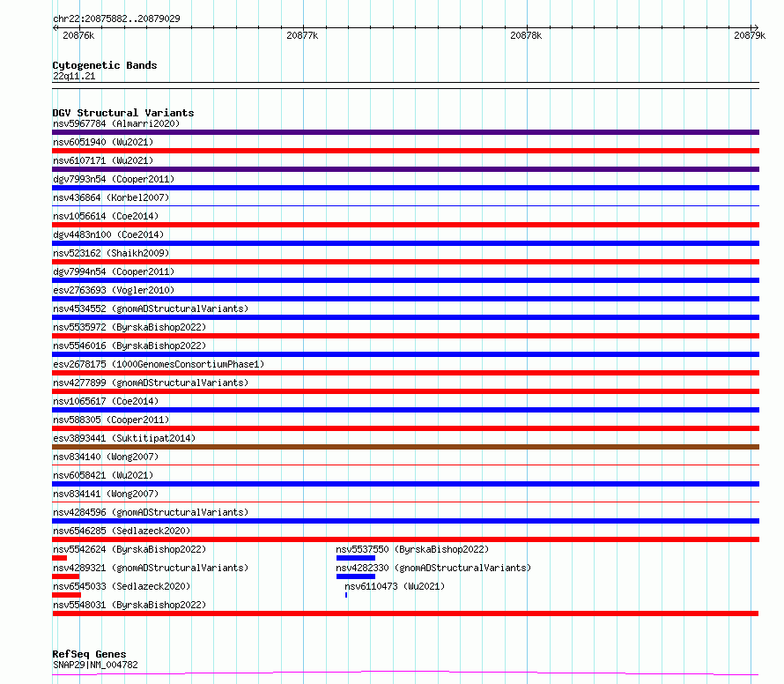Select the brown bar under esv3893441
784x684 pixels.
click(x=405, y=447)
